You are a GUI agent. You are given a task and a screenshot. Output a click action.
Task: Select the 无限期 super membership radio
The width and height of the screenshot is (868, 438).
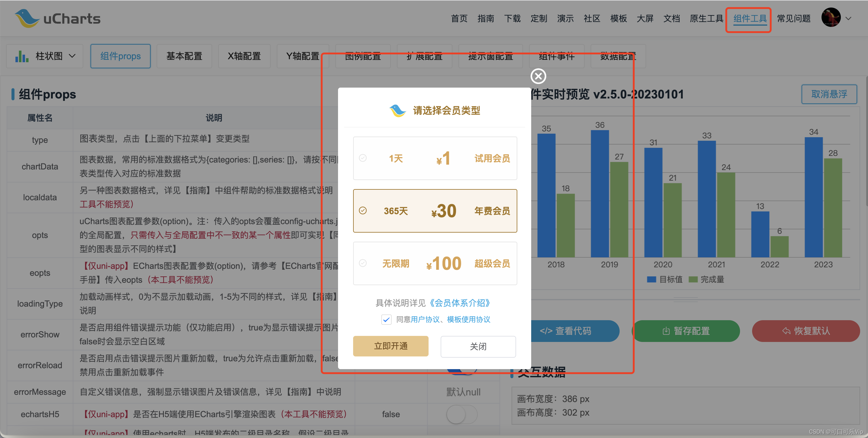(x=362, y=263)
